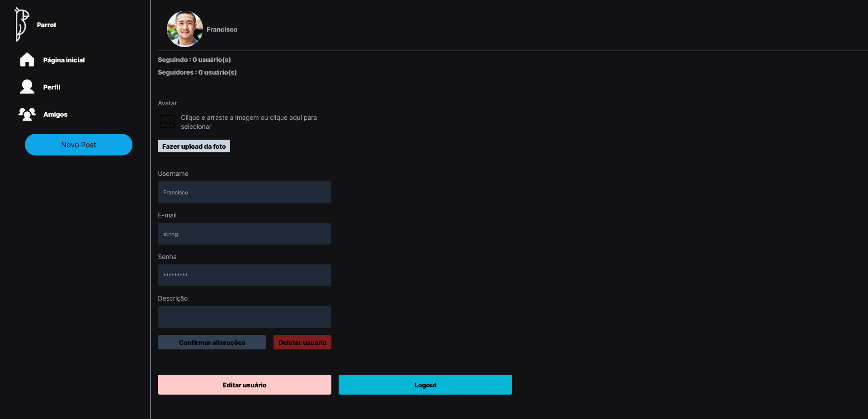Select the Perfil sidebar entry

[x=52, y=87]
